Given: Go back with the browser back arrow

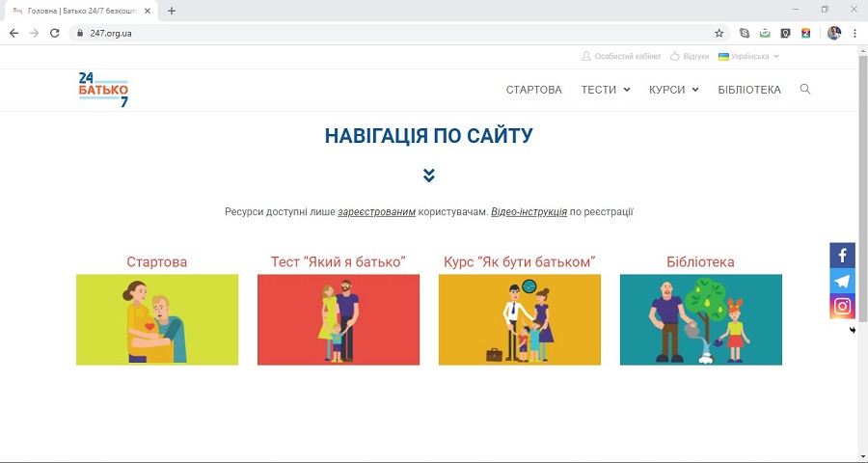Looking at the screenshot, I should click(14, 33).
